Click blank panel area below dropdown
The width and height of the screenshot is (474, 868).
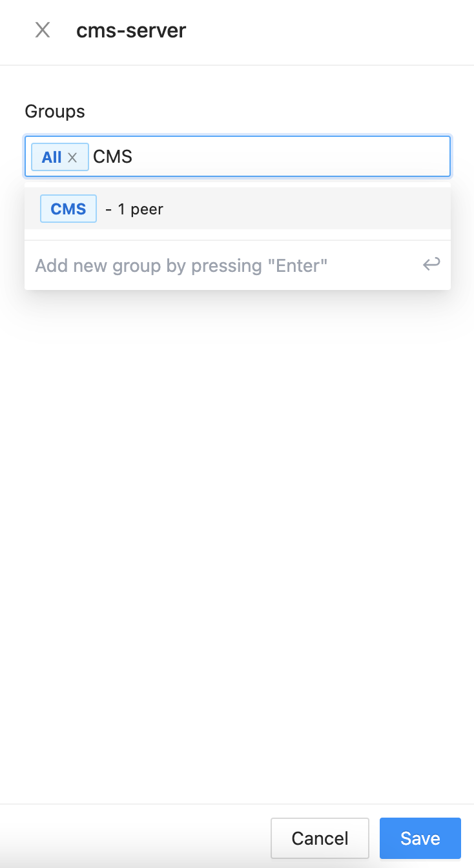tap(237, 517)
